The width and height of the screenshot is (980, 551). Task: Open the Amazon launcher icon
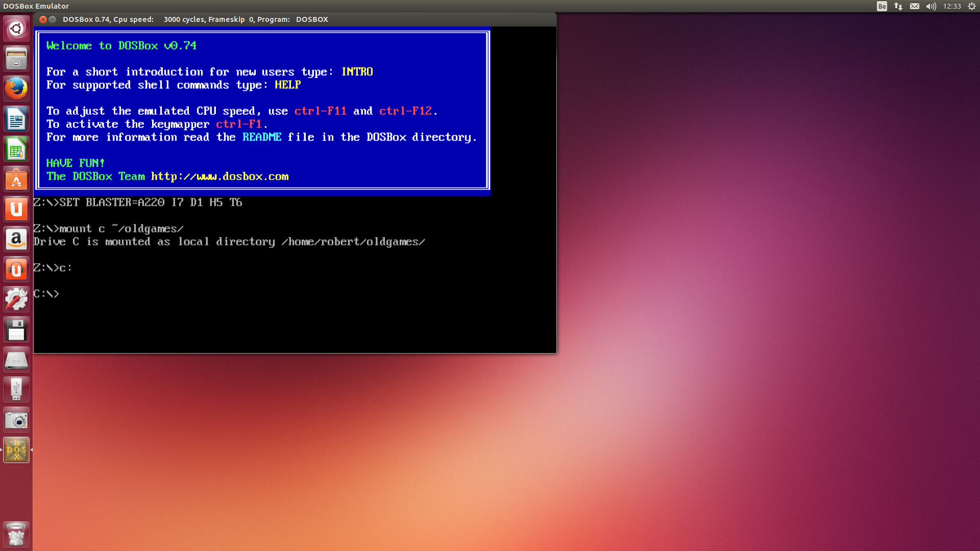pyautogui.click(x=16, y=239)
